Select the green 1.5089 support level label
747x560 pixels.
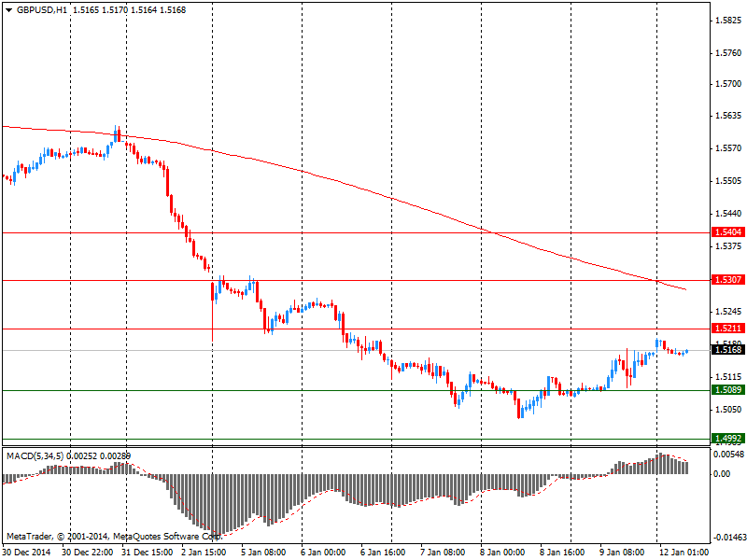728,390
